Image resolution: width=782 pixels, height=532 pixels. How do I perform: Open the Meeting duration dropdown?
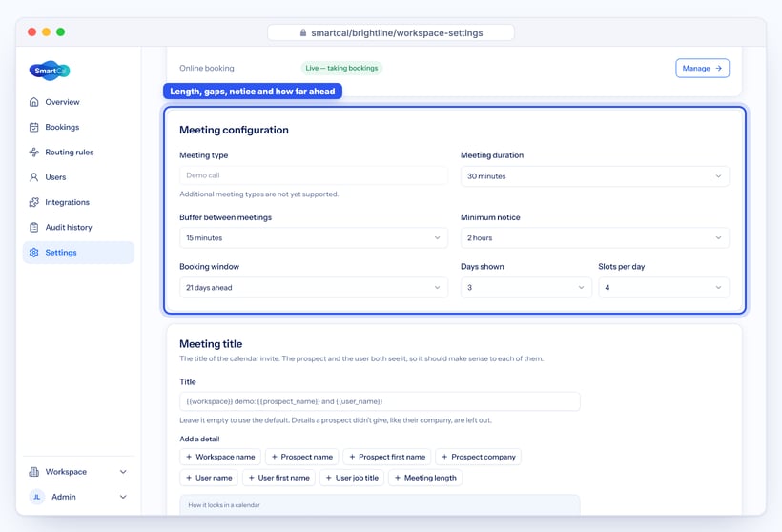point(594,176)
